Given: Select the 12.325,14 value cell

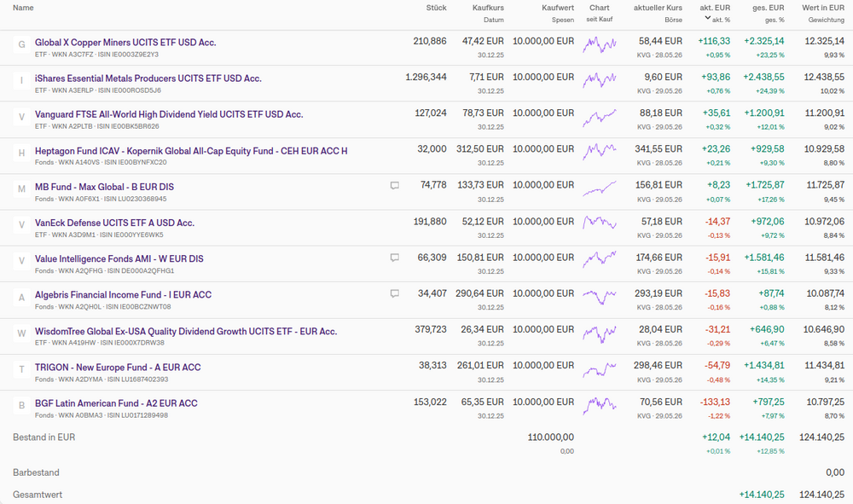Looking at the screenshot, I should pyautogui.click(x=825, y=41).
